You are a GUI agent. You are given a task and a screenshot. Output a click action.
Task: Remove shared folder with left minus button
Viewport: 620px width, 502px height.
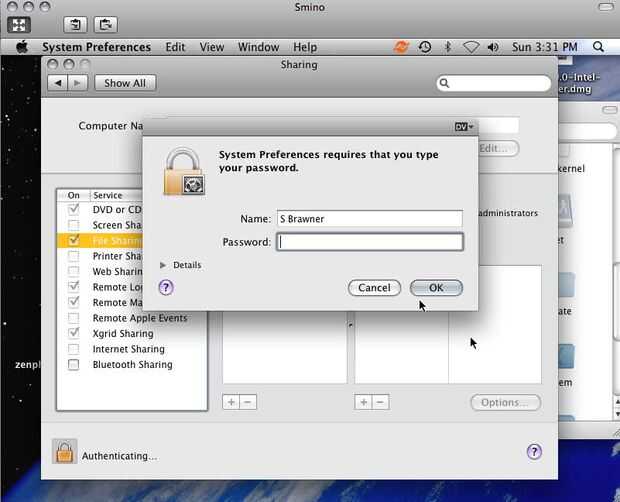[248, 402]
